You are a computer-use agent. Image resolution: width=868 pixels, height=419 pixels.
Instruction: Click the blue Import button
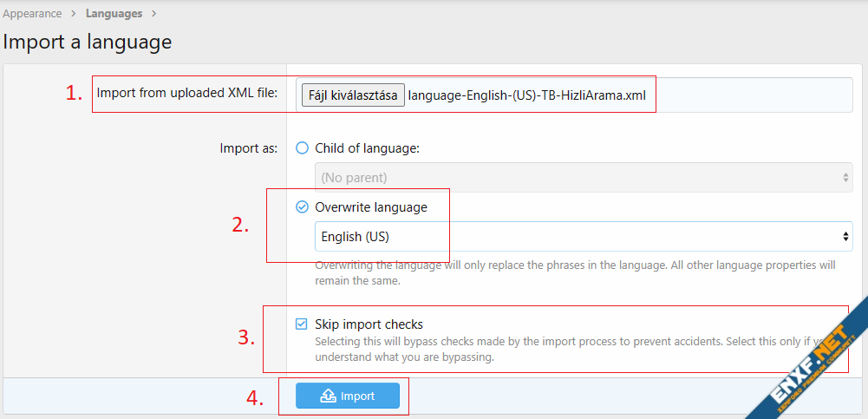[348, 396]
